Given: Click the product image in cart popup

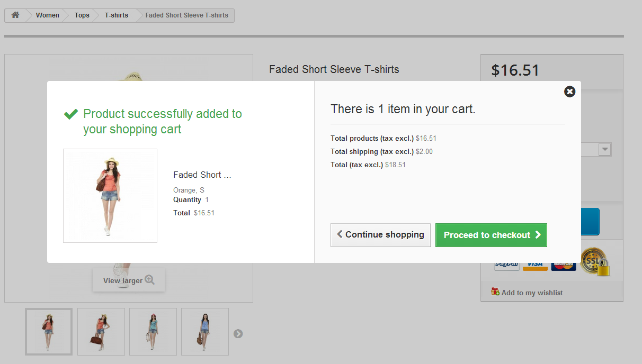Looking at the screenshot, I should (x=110, y=196).
